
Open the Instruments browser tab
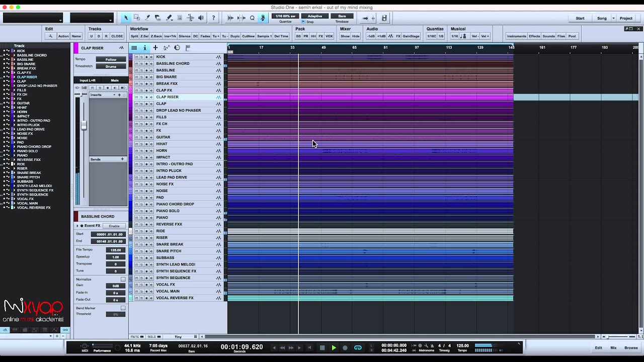(517, 36)
